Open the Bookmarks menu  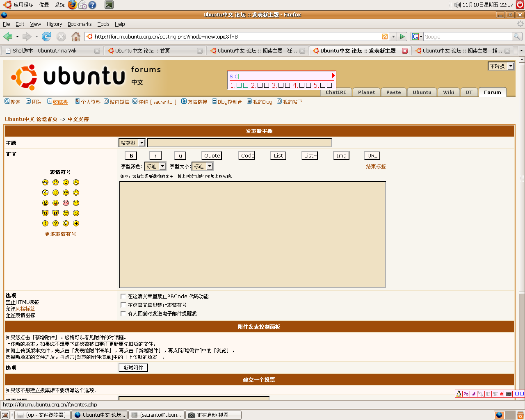pyautogui.click(x=80, y=24)
